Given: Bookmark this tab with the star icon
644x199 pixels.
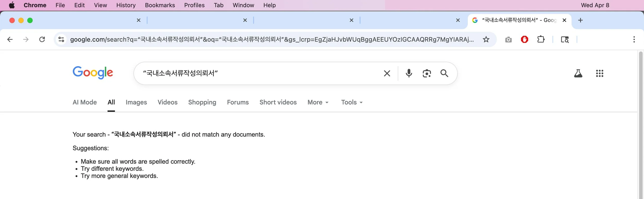Looking at the screenshot, I should tap(486, 39).
